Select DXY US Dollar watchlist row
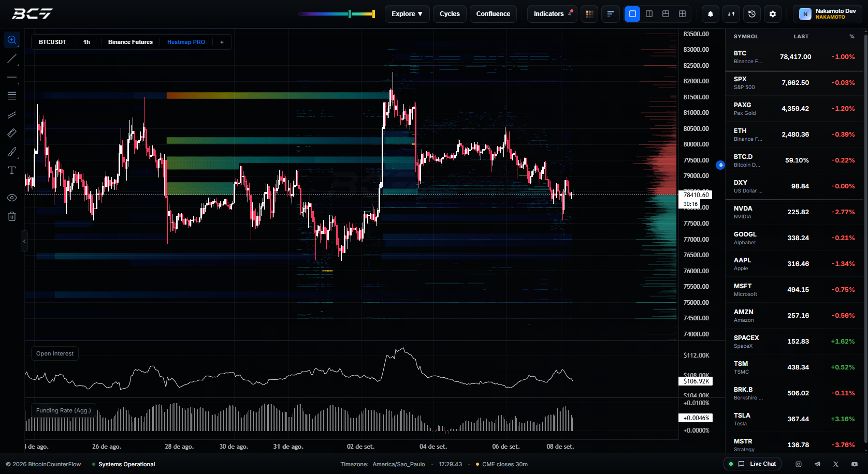868x474 pixels. [794, 186]
